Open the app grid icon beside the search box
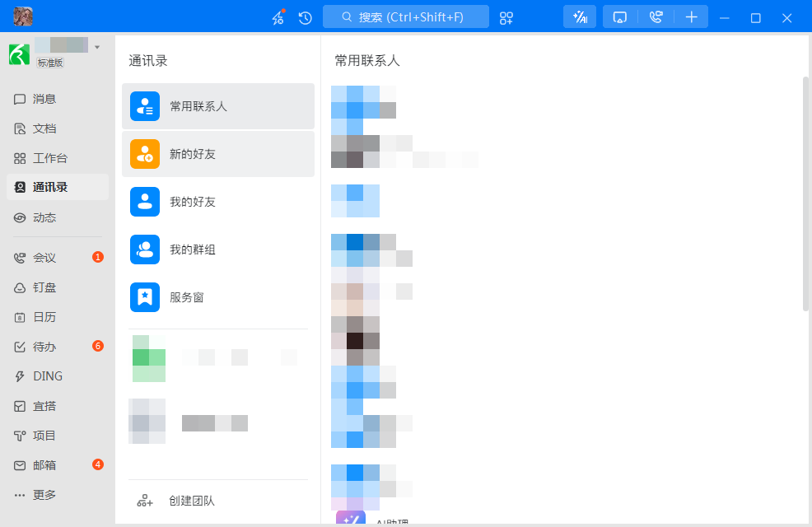The width and height of the screenshot is (812, 527). pyautogui.click(x=506, y=16)
